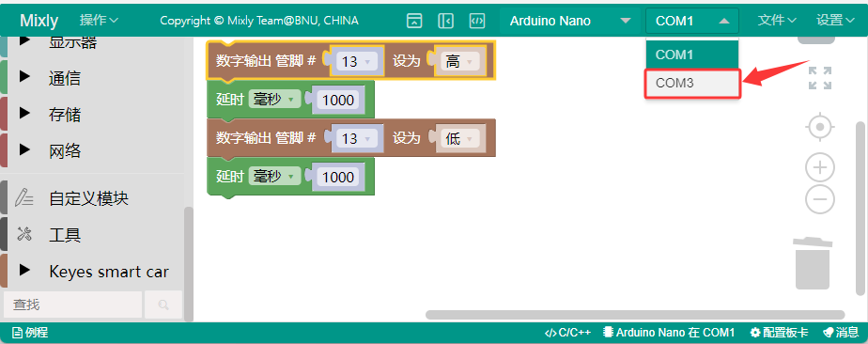Click the collapse toolbar icon in header
This screenshot has height=344, width=868.
point(414,21)
